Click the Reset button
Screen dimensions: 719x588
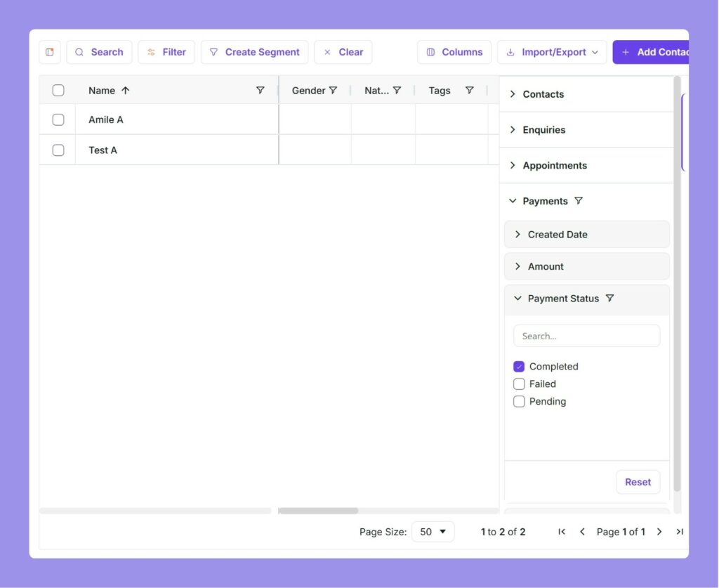tap(638, 482)
